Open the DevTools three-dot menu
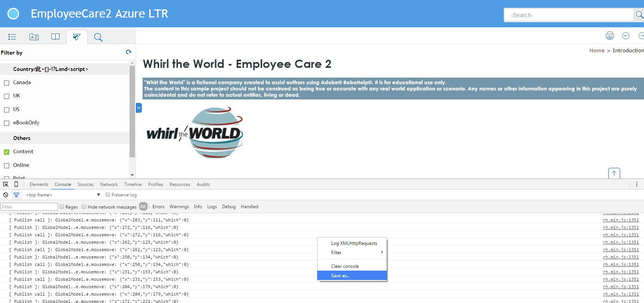This screenshot has width=644, height=303. coord(637,184)
